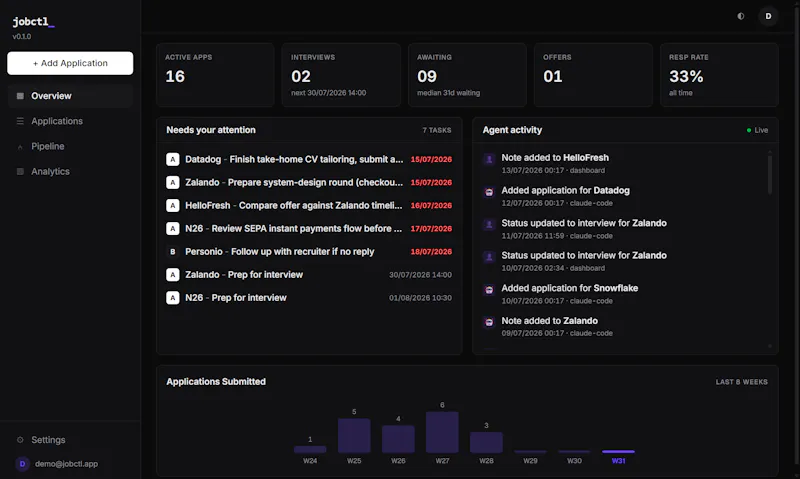This screenshot has height=479, width=800.
Task: Click priority A badge on HelloFresh task
Action: point(172,206)
